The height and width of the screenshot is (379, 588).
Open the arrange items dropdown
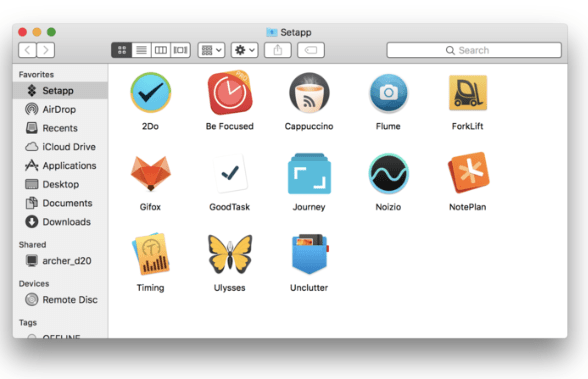(212, 50)
